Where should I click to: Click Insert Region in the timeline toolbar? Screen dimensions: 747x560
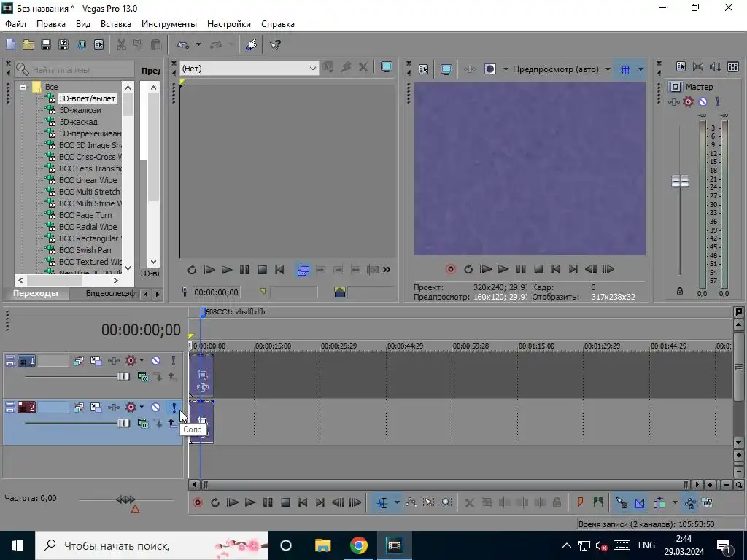pos(598,502)
